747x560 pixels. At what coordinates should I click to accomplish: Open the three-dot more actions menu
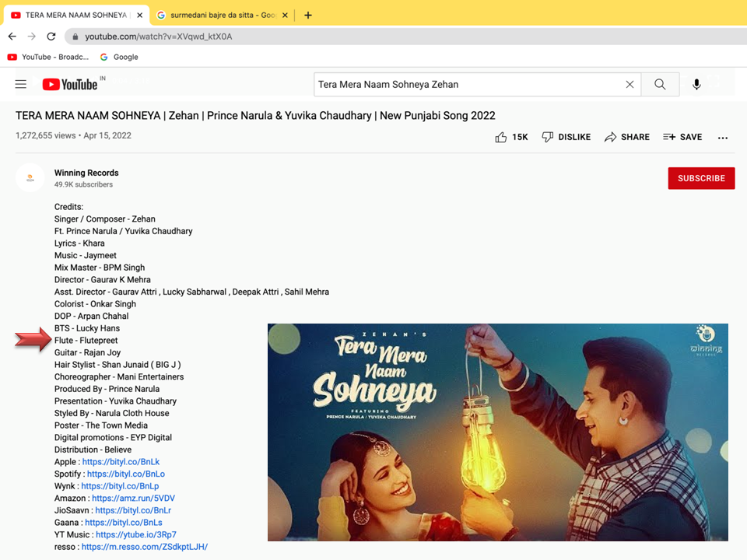723,138
